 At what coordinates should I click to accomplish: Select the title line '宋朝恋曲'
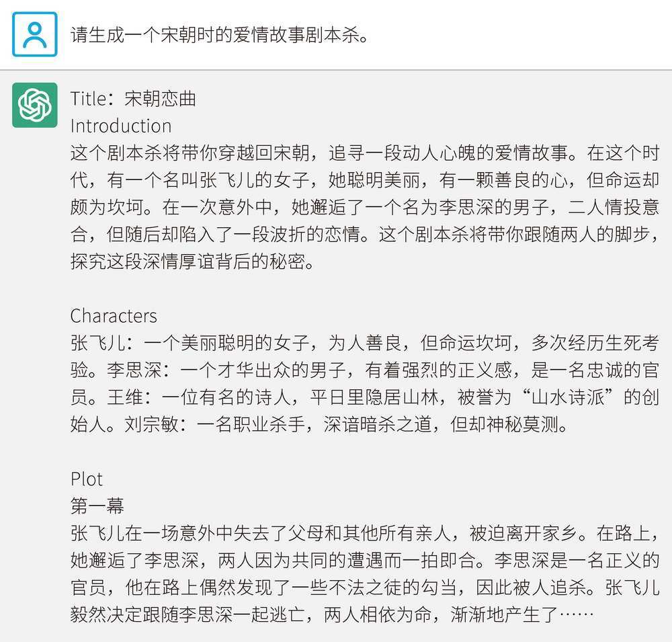(161, 99)
